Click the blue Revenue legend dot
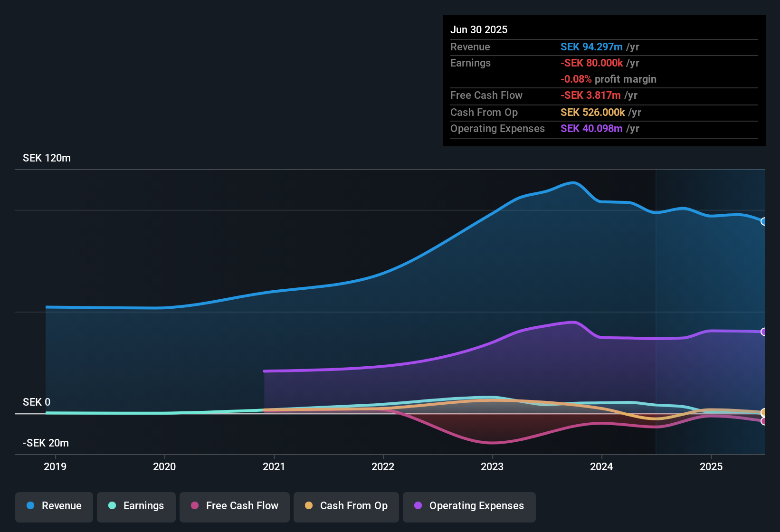Viewport: 780px width, 532px height. (30, 506)
